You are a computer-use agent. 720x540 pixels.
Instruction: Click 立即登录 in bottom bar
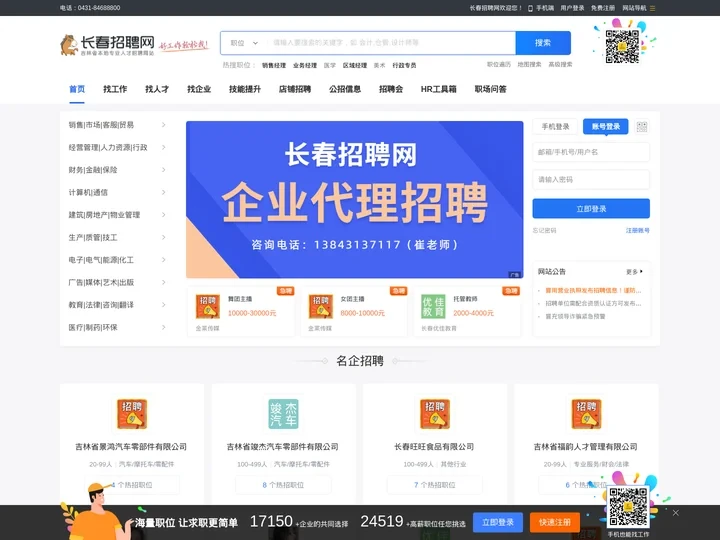[x=498, y=523]
